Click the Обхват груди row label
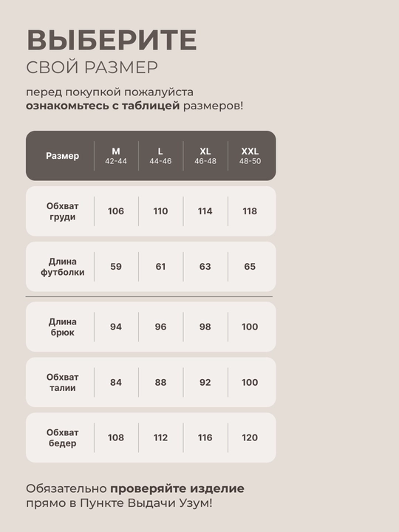This screenshot has width=399, height=532. click(x=62, y=211)
